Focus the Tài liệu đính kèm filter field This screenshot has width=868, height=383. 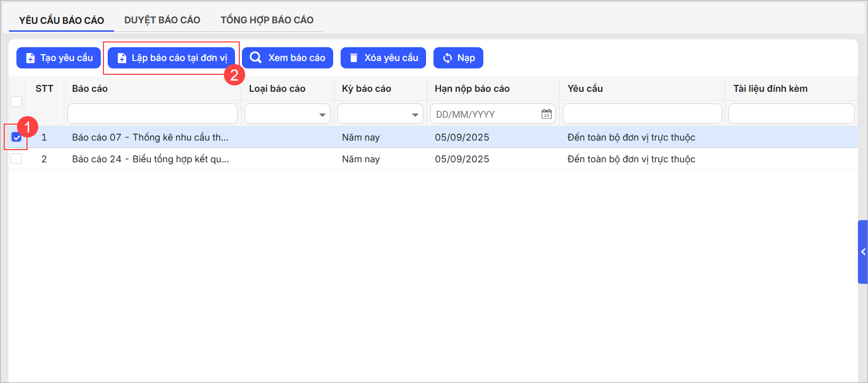791,114
